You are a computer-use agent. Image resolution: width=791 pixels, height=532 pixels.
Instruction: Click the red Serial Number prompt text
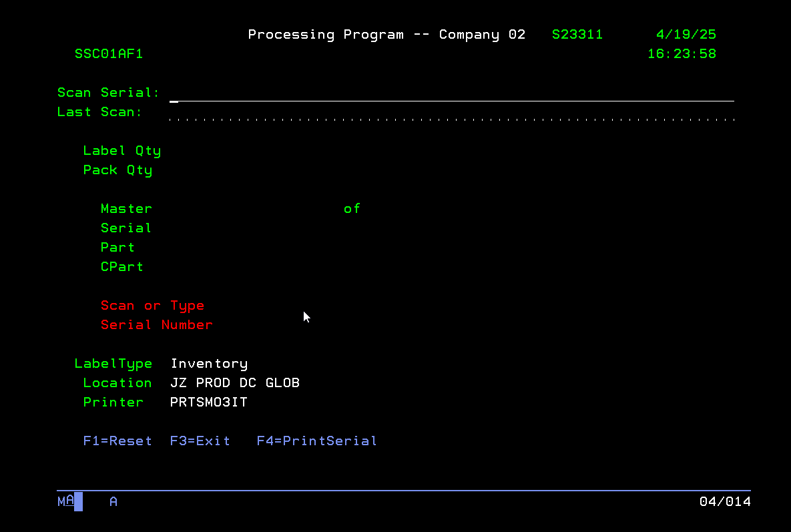[x=156, y=325]
